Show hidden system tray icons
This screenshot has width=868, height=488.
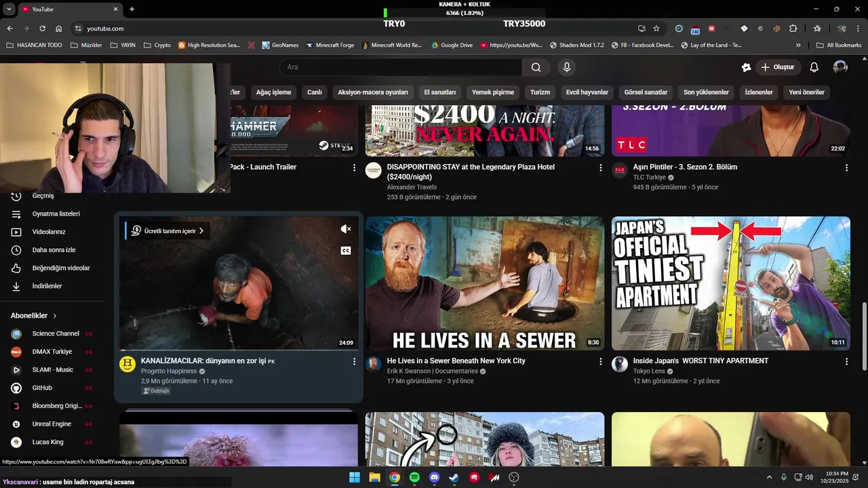(x=769, y=477)
